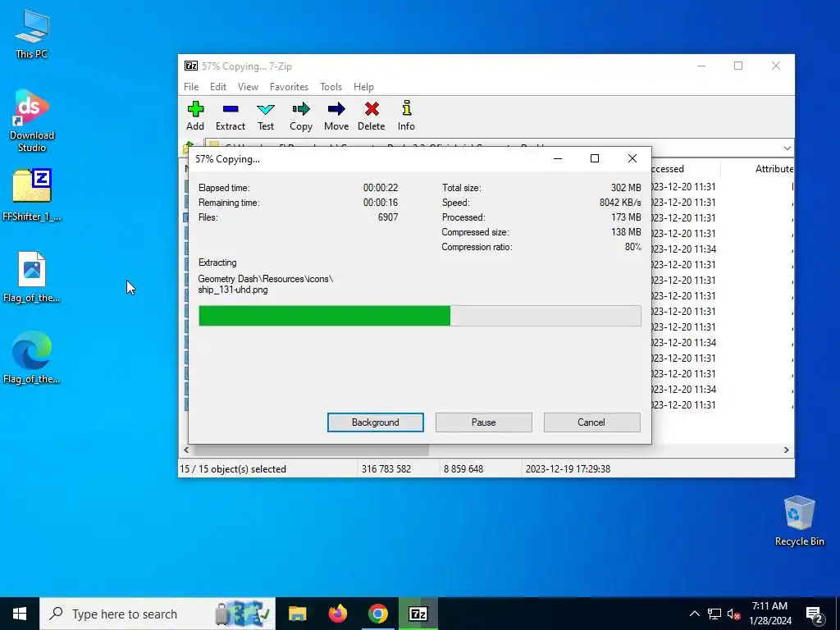This screenshot has height=630, width=840.
Task: Click the network icon in system tray
Action: pyautogui.click(x=714, y=614)
